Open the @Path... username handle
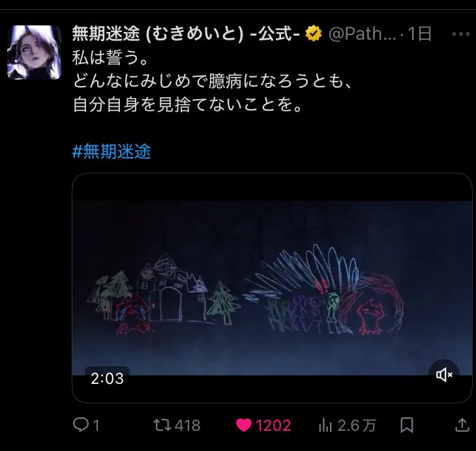Image resolution: width=476 pixels, height=451 pixels. 362,34
